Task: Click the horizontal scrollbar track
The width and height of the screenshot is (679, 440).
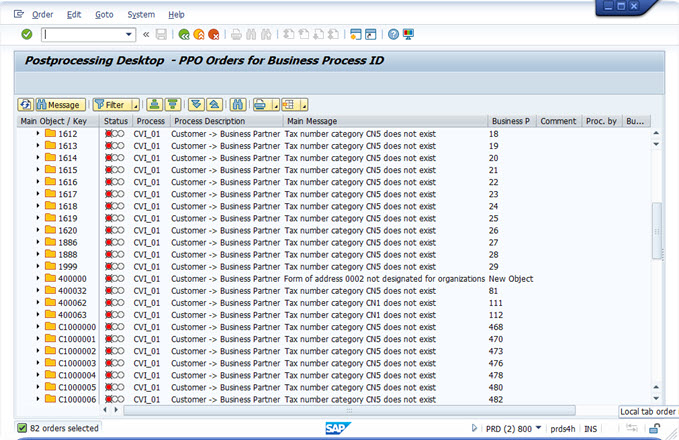Action: (x=349, y=410)
